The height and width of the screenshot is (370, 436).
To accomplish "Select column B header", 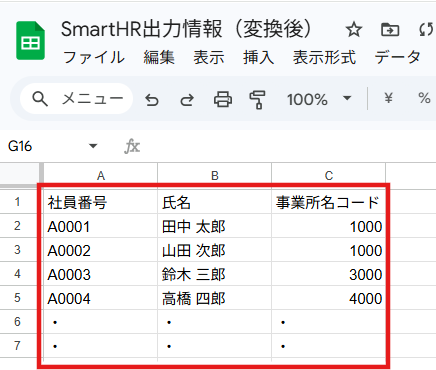I will pyautogui.click(x=215, y=175).
